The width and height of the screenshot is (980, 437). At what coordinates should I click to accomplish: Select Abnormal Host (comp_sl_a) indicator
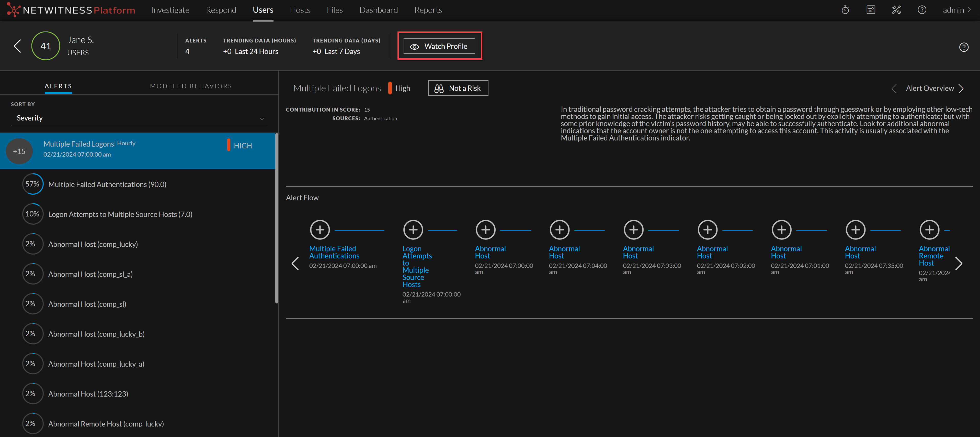90,274
